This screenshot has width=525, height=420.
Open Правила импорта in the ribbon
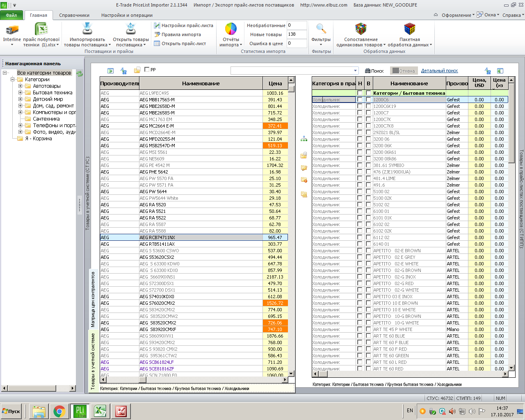pyautogui.click(x=177, y=34)
